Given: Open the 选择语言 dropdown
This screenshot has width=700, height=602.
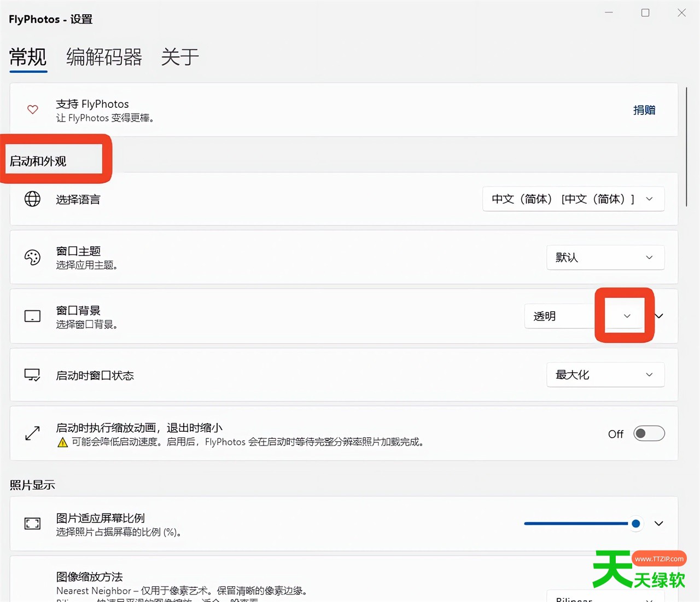Looking at the screenshot, I should click(574, 199).
